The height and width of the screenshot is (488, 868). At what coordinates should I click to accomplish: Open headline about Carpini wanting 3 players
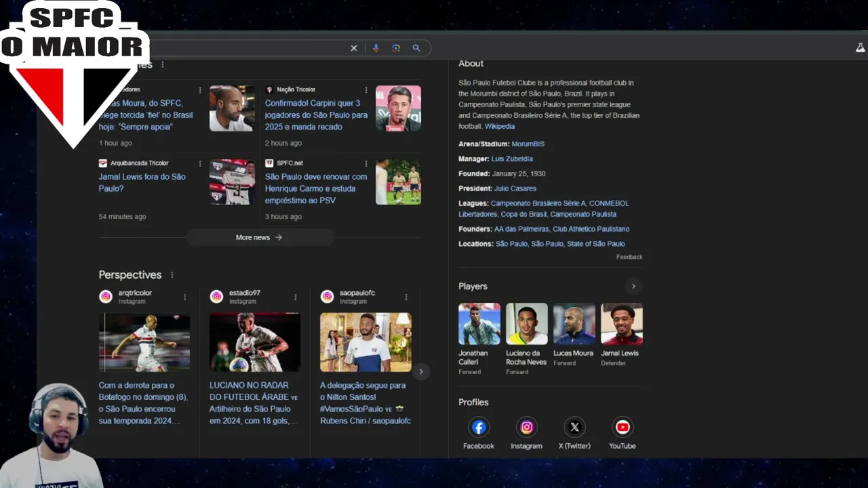[316, 115]
